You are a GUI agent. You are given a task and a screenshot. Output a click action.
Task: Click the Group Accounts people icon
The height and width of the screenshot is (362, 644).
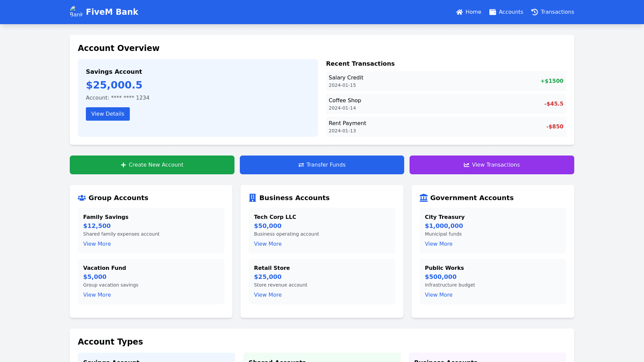click(x=82, y=198)
